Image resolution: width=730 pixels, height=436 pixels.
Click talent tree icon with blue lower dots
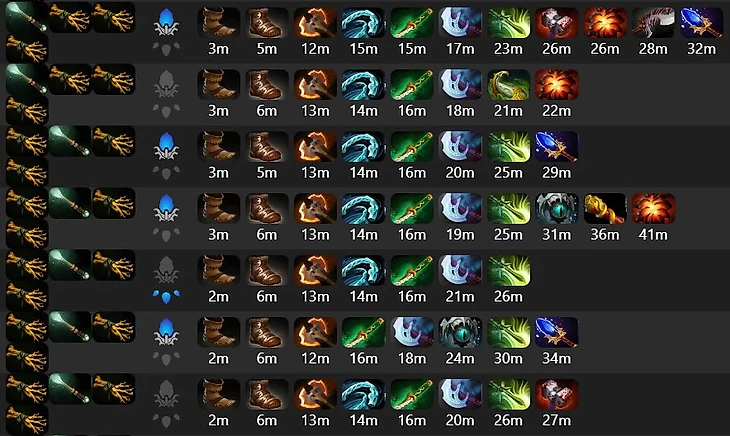click(166, 279)
